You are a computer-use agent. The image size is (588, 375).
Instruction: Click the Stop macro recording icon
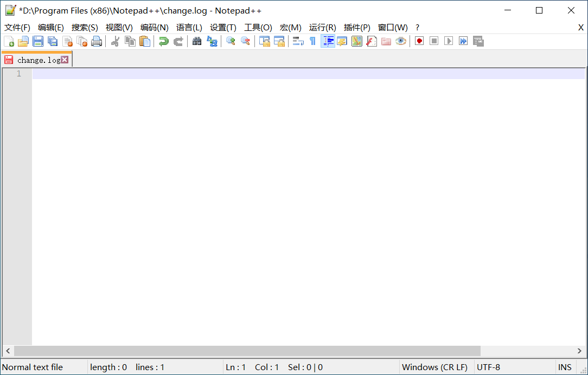click(x=434, y=41)
